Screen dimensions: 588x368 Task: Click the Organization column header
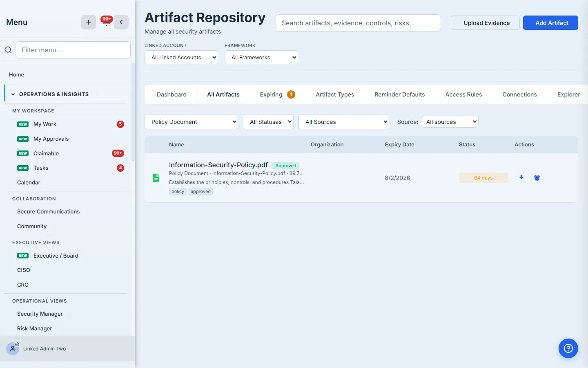pos(327,145)
